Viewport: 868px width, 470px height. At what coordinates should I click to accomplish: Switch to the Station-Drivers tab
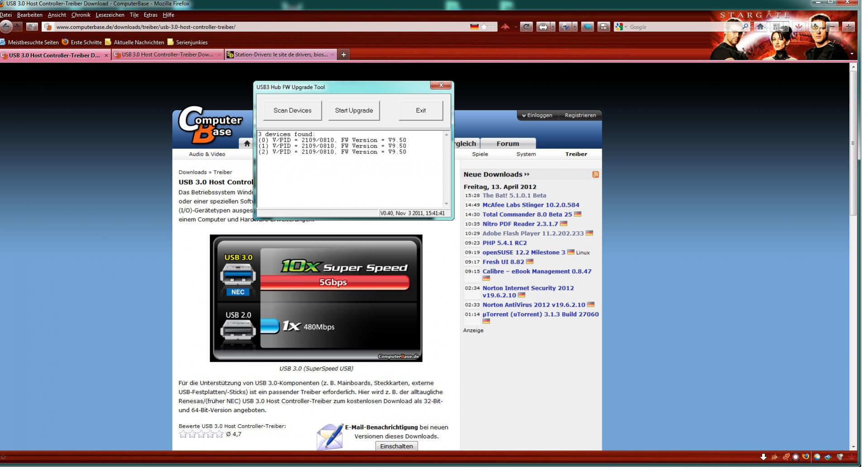[281, 55]
